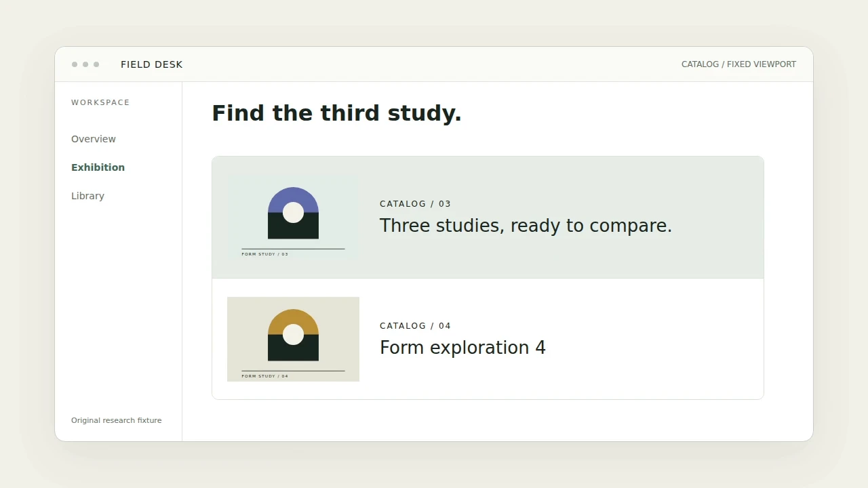Click the Original research fixture footer text
The image size is (868, 488).
[x=117, y=420]
